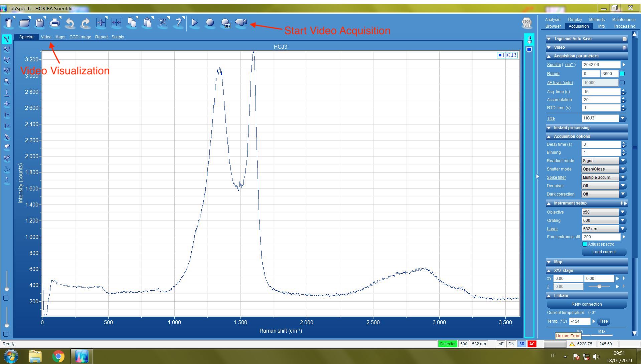The image size is (641, 364).
Task: Toggle the Adjust spectro checkbox
Action: pyautogui.click(x=585, y=244)
